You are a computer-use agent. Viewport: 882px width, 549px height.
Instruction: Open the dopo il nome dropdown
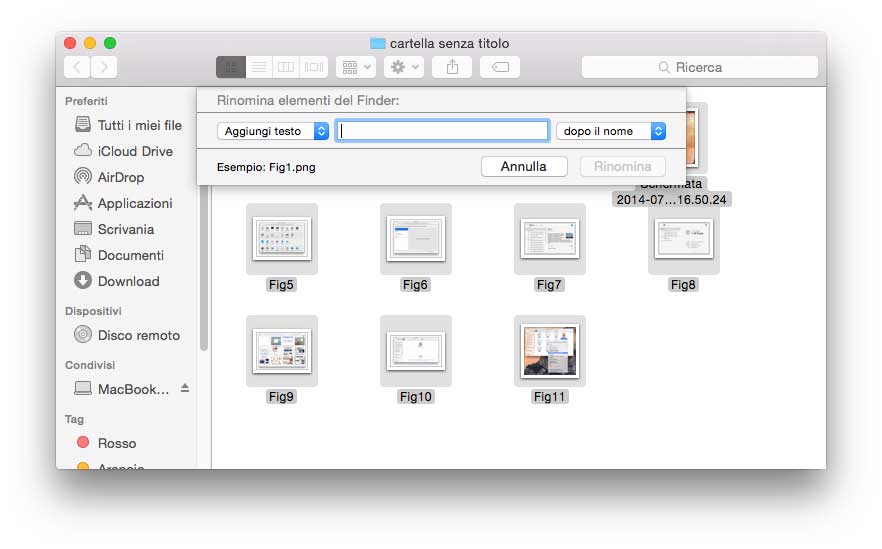point(611,131)
